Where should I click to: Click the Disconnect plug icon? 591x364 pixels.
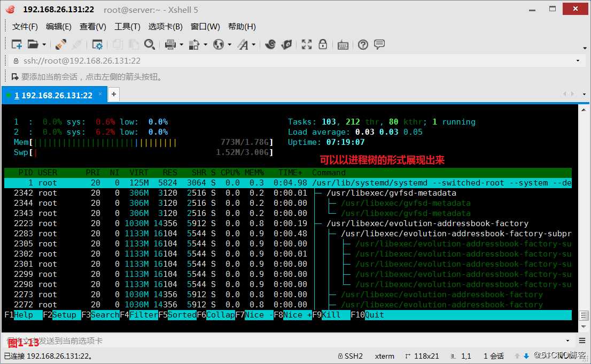click(61, 44)
